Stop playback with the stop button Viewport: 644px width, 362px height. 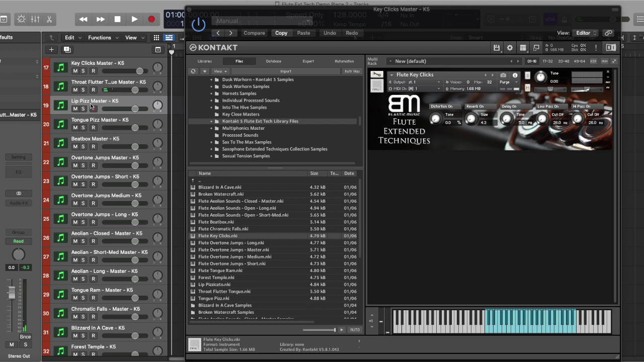pyautogui.click(x=117, y=19)
